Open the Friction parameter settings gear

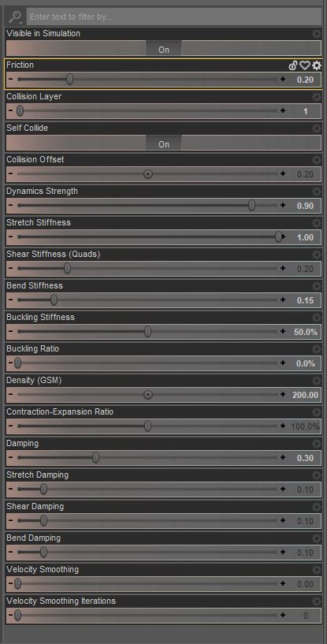click(316, 65)
